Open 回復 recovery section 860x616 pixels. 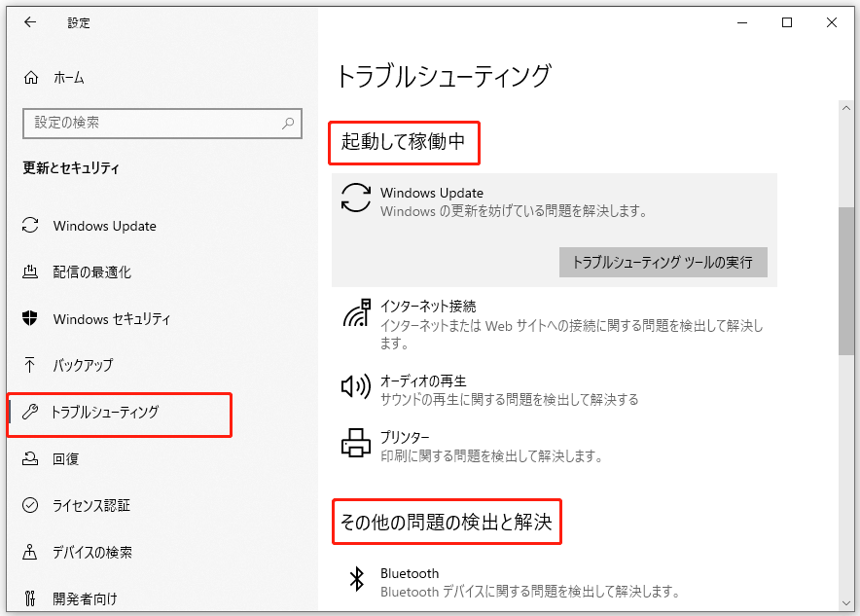[x=66, y=459]
